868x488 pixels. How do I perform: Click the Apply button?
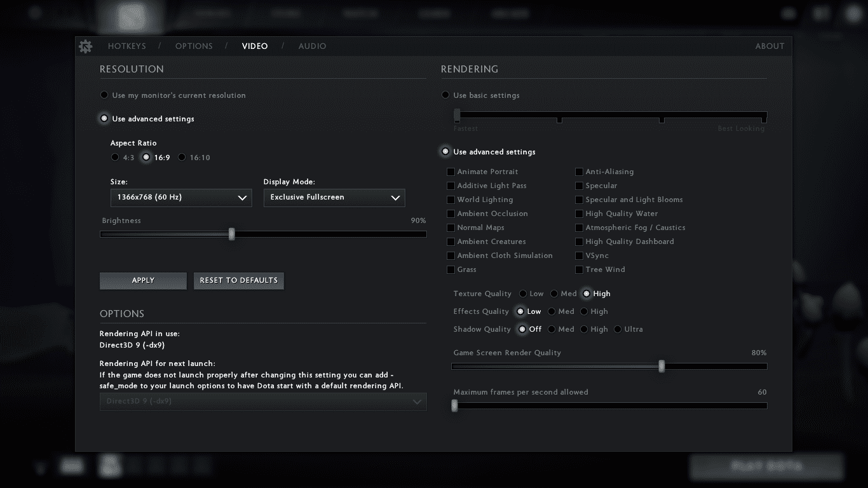(143, 281)
